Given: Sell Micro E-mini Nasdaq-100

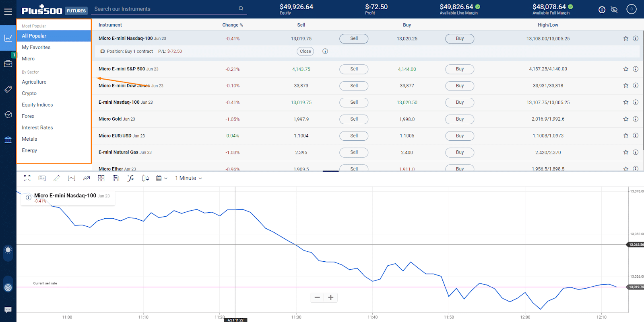Looking at the screenshot, I should pyautogui.click(x=354, y=39).
